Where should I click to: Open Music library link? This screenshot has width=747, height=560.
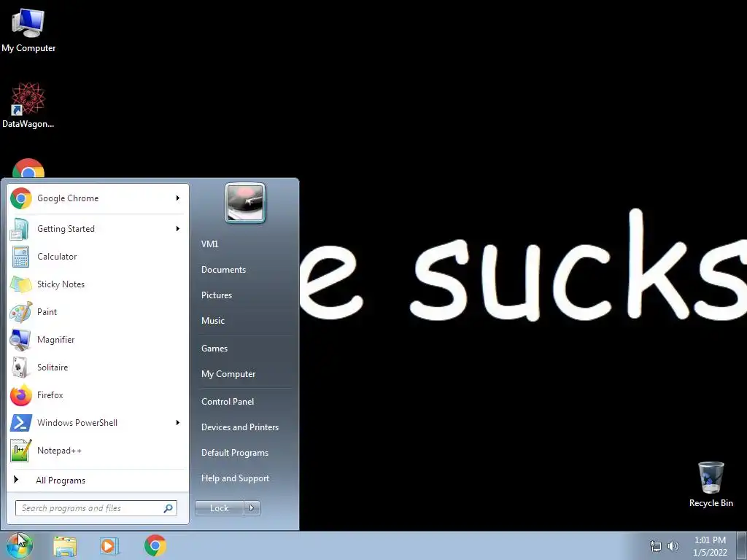pyautogui.click(x=213, y=321)
